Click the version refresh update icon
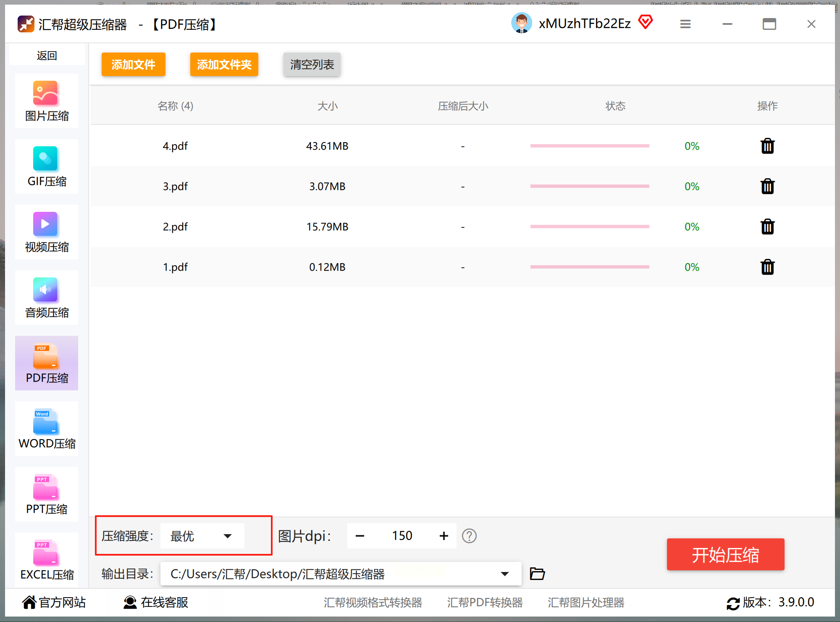The image size is (840, 622). coord(733,603)
